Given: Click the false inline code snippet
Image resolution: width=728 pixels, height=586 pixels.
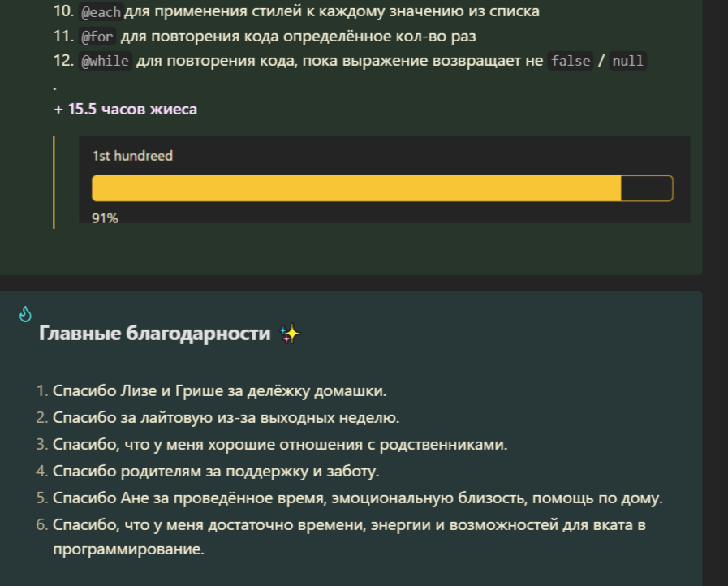Looking at the screenshot, I should click(570, 61).
